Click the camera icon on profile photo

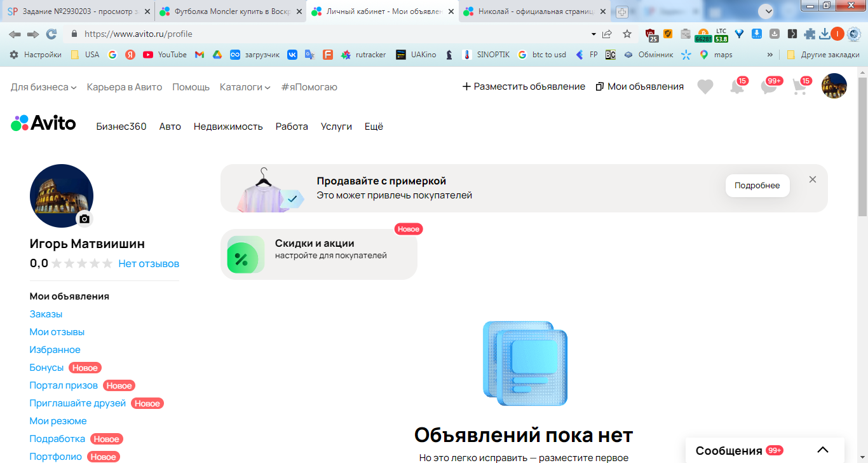click(85, 219)
